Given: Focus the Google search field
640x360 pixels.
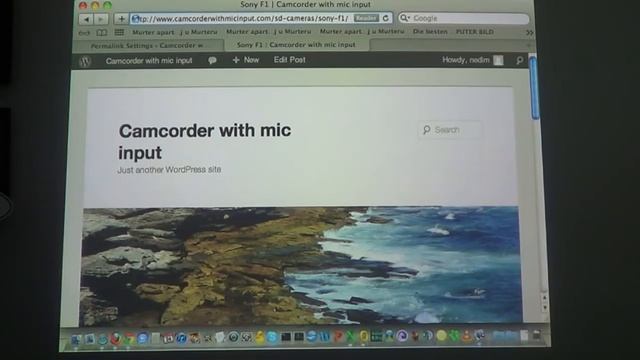Looking at the screenshot, I should tap(464, 18).
